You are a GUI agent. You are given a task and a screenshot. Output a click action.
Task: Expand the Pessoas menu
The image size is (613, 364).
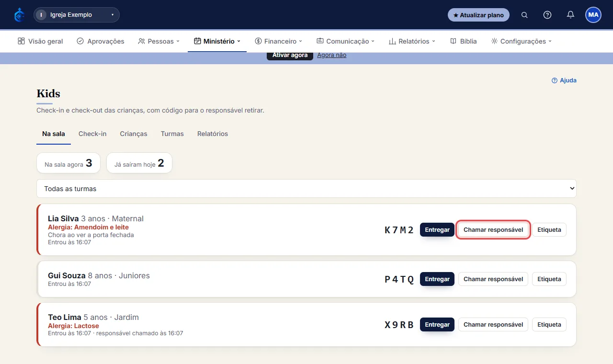pos(159,41)
